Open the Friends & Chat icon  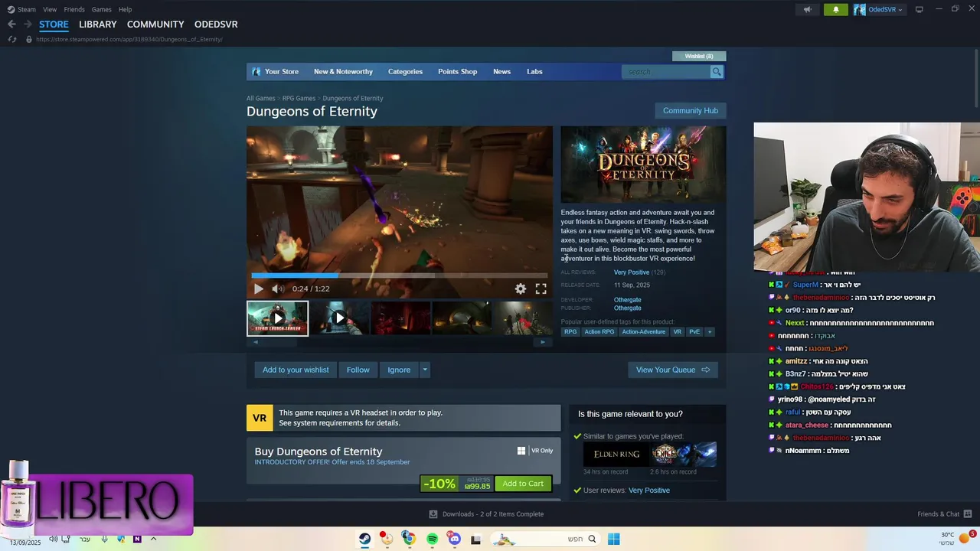[968, 514]
